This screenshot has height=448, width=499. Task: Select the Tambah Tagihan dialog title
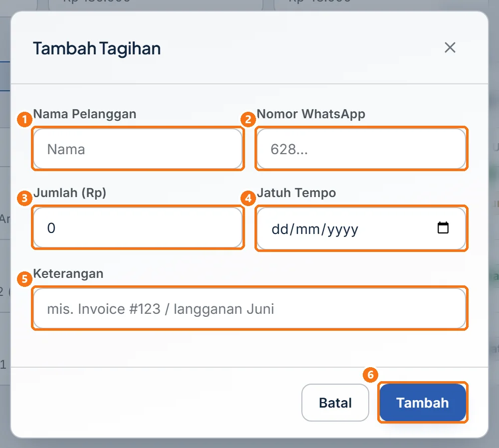97,49
